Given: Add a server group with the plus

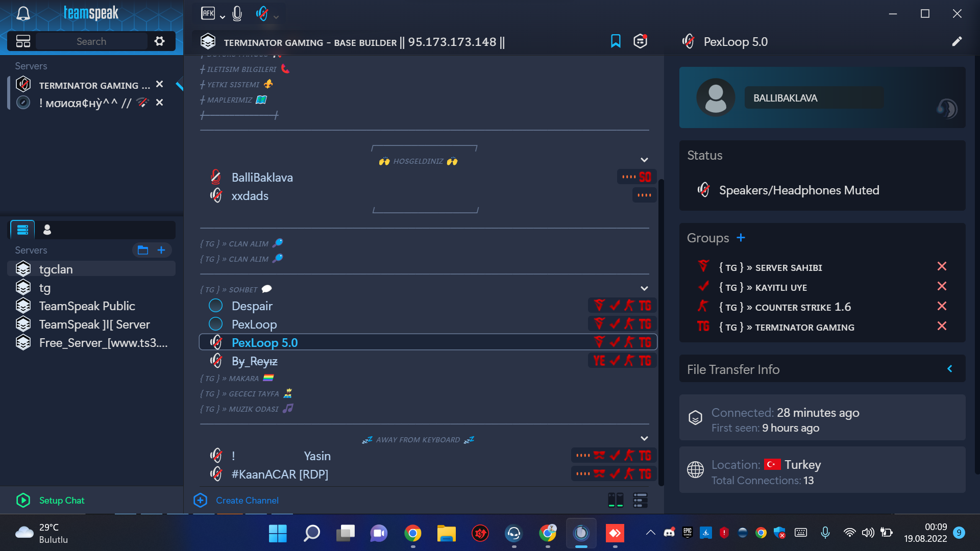Looking at the screenshot, I should click(741, 238).
